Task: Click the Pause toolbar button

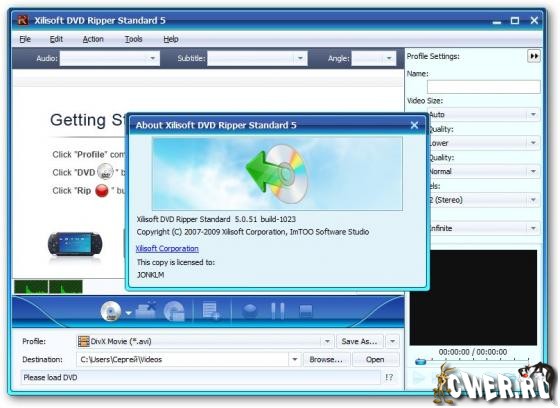Action: (x=278, y=311)
